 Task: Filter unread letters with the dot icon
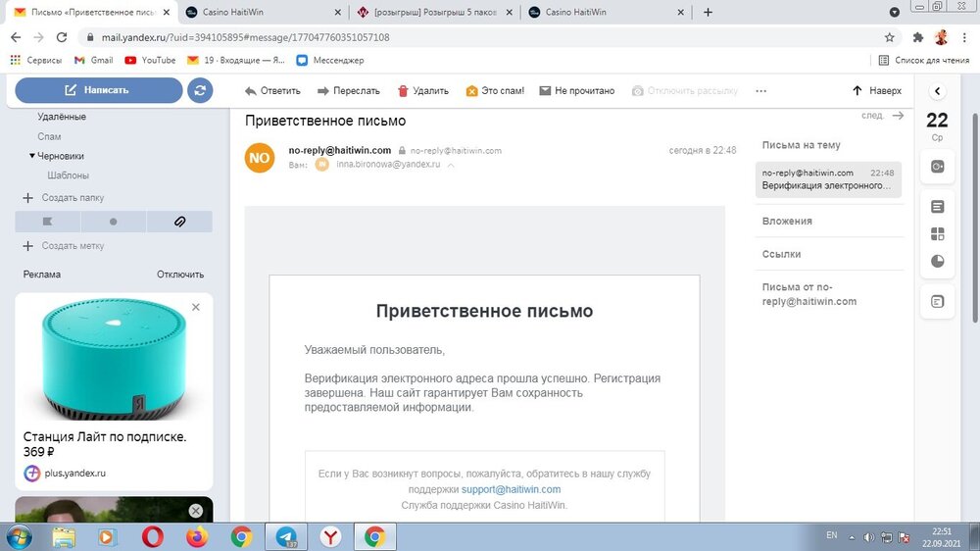[113, 222]
